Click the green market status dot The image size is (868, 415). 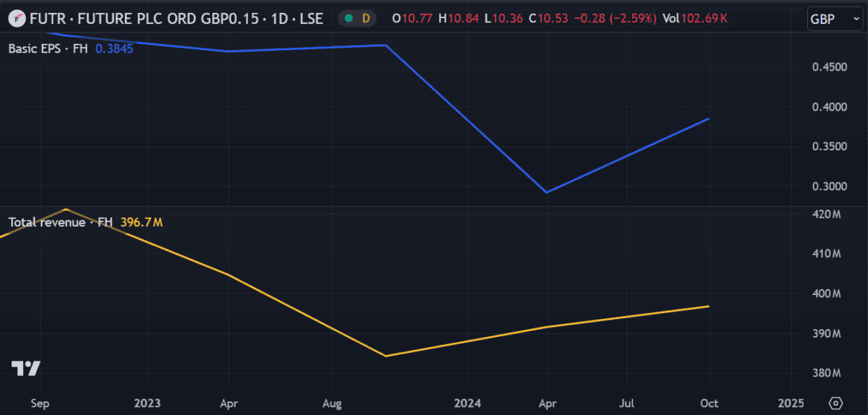[349, 18]
